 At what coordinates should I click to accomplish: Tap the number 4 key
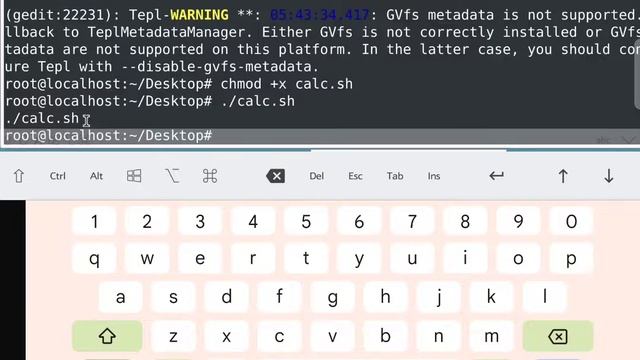(253, 222)
